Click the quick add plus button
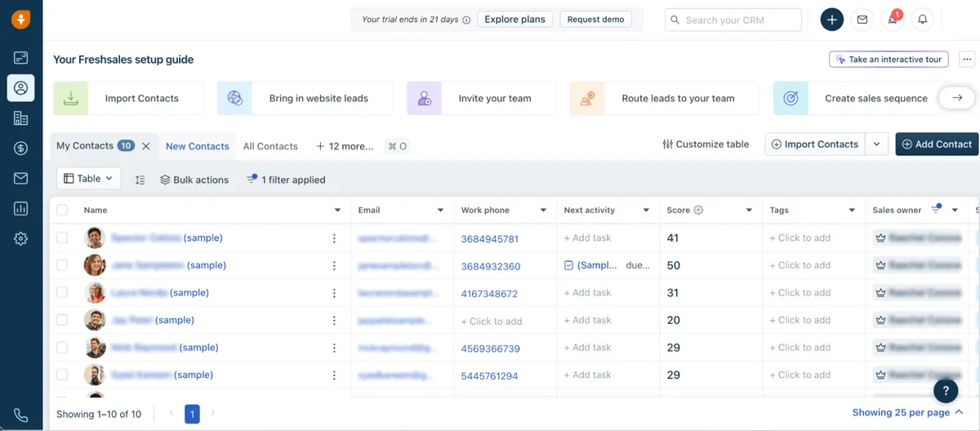The height and width of the screenshot is (431, 980). pyautogui.click(x=831, y=20)
